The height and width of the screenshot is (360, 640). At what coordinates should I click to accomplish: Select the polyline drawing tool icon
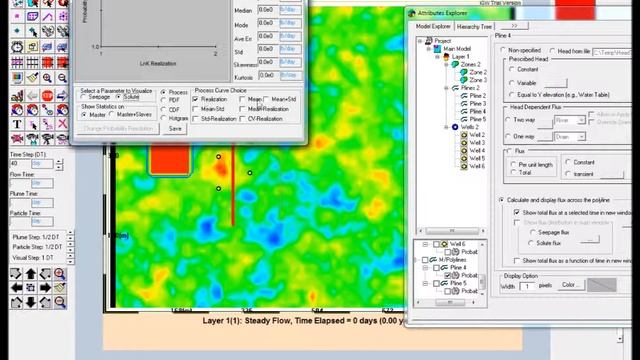click(47, 17)
